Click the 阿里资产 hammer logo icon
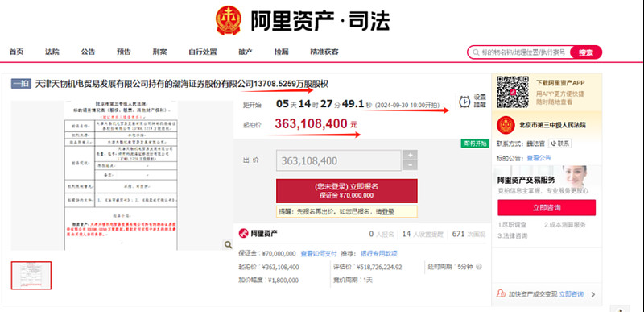The width and height of the screenshot is (644, 312). [x=243, y=234]
